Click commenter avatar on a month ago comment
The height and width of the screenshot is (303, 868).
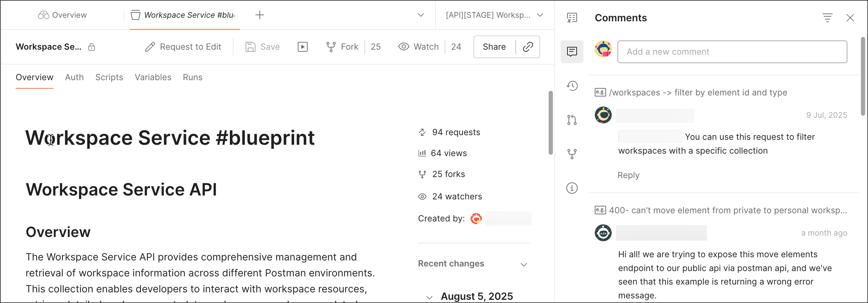[x=603, y=233]
